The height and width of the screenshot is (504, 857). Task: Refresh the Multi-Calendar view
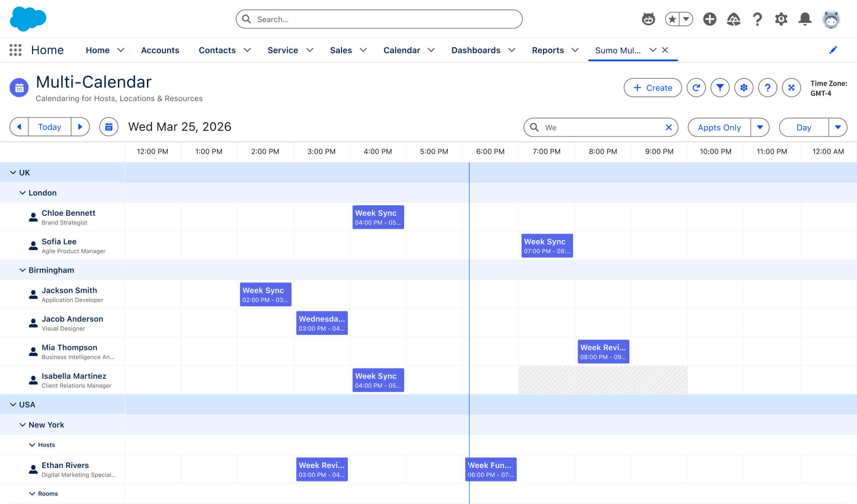[696, 87]
